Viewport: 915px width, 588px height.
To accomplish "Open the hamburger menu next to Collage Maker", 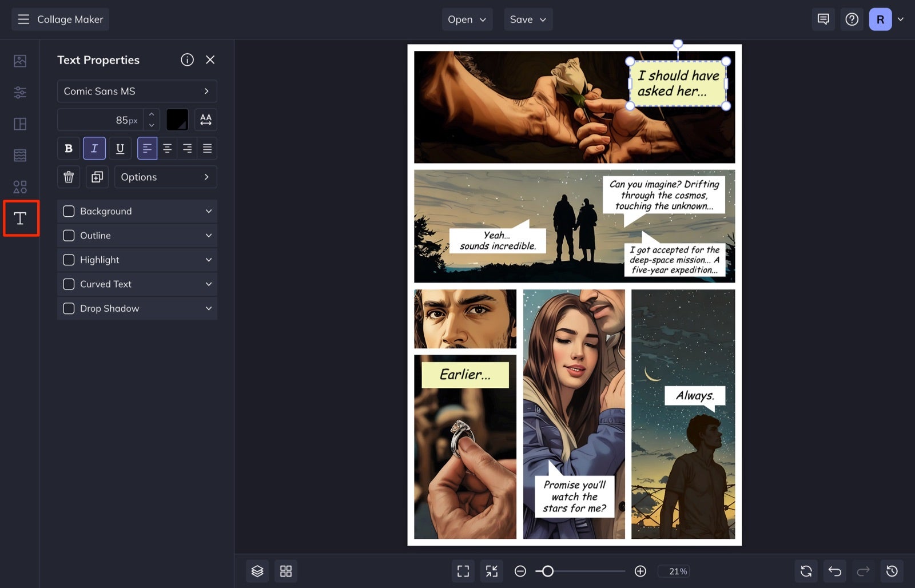I will (x=23, y=19).
